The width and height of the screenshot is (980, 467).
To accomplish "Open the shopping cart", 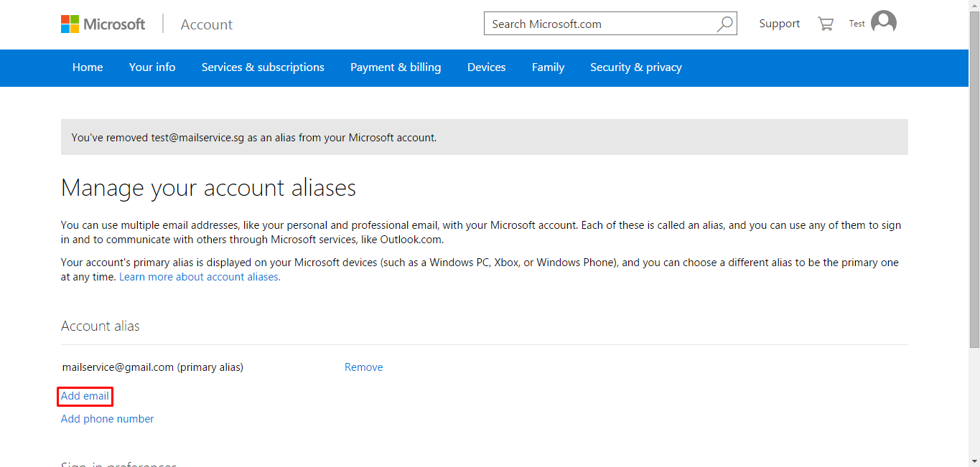I will (826, 24).
